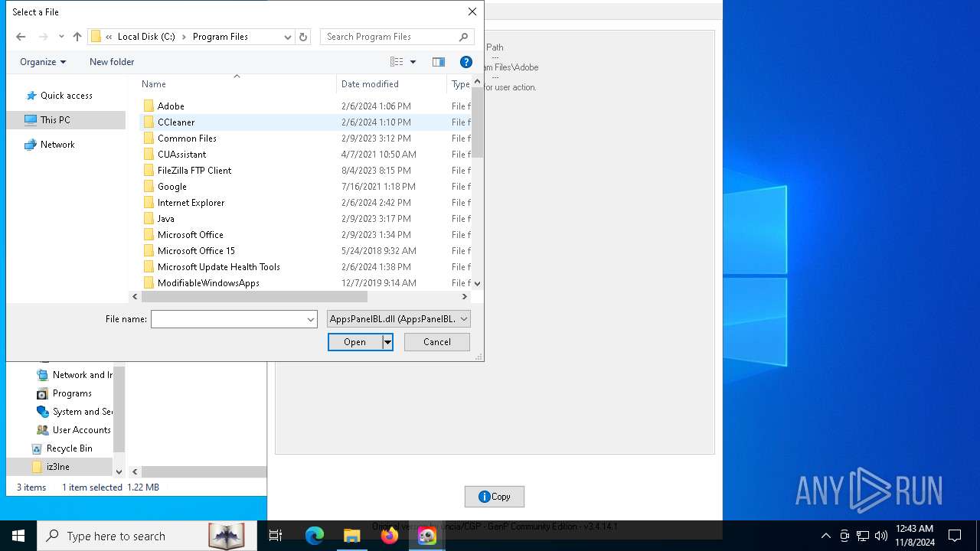980x551 pixels.
Task: Launch Microsoft Edge from taskbar
Action: 315,536
